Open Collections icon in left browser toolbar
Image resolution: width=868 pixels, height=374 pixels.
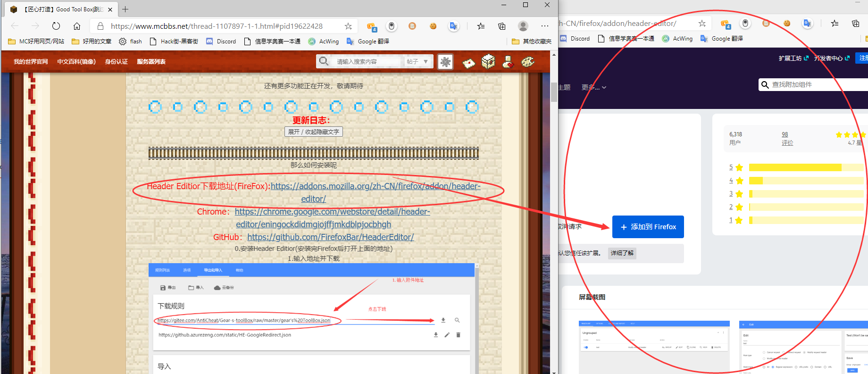[x=502, y=26]
